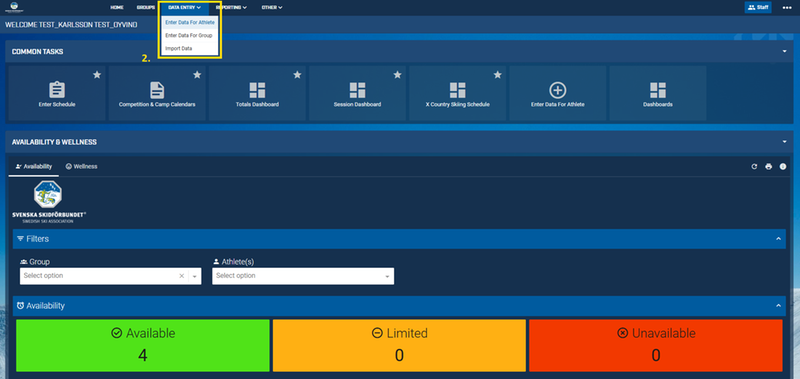Collapse the Availability & Wellness section
The image size is (800, 379).
[785, 142]
